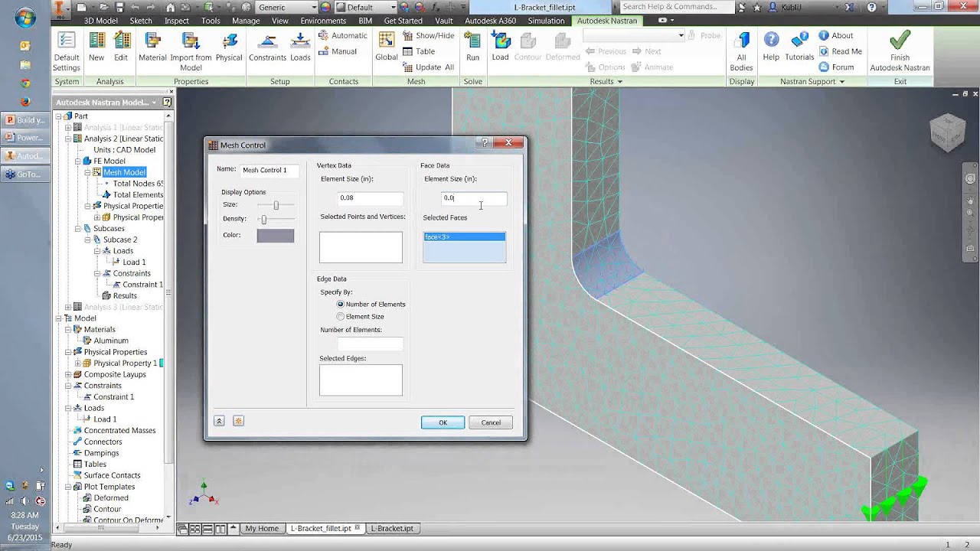Run the Nastran solver
The image size is (980, 551).
pyautogui.click(x=473, y=47)
